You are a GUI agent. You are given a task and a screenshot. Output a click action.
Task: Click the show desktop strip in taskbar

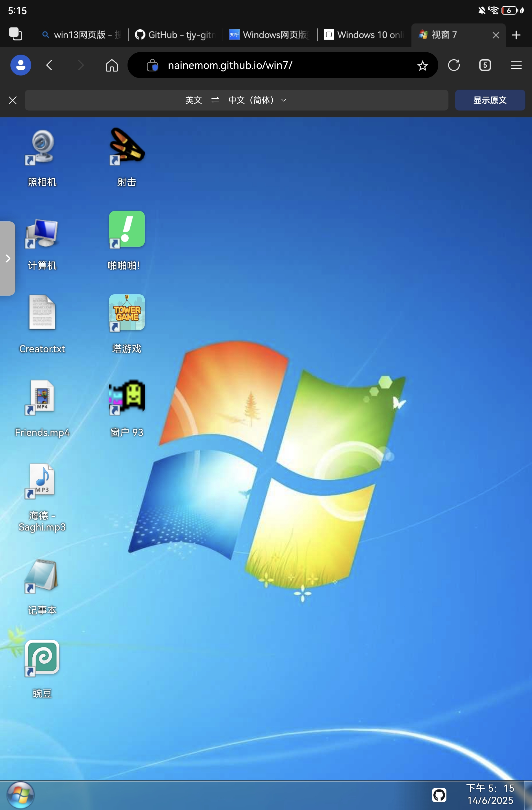[x=528, y=795]
